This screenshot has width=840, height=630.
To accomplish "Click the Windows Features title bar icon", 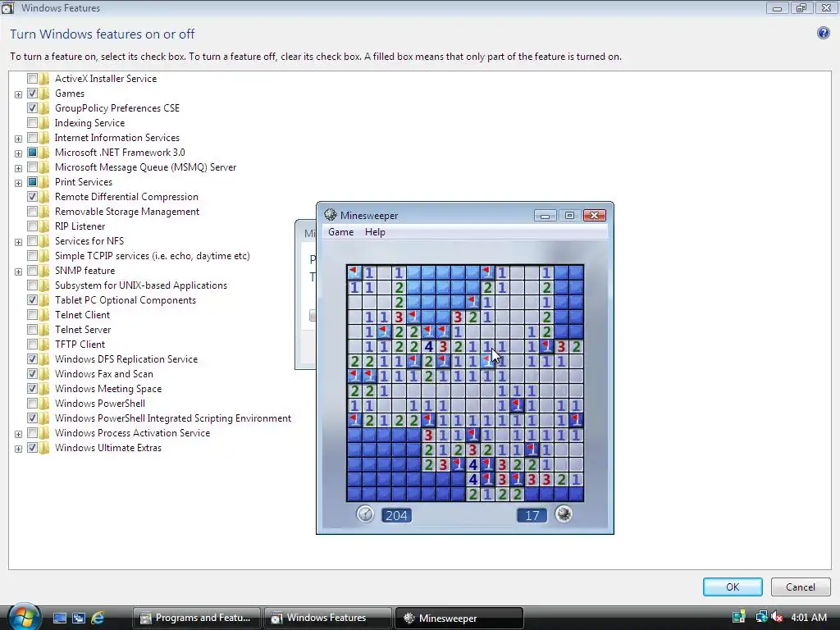I will (7, 7).
